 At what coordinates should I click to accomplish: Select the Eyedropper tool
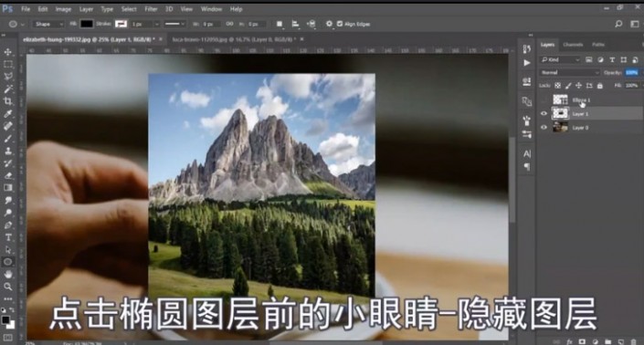tap(8, 114)
